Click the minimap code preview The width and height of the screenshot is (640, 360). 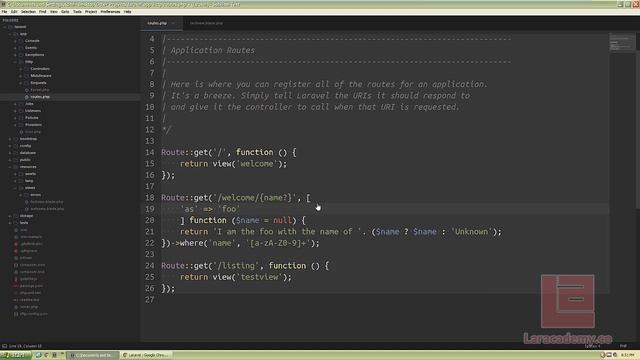622,42
